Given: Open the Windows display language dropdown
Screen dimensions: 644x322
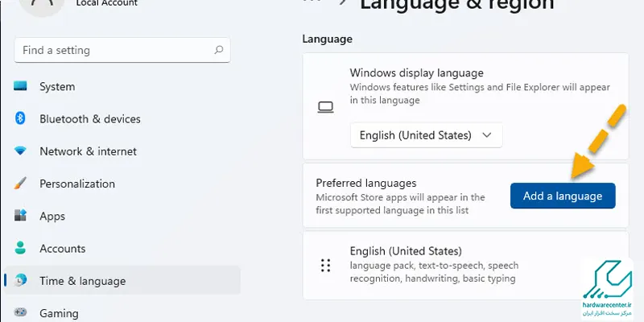Looking at the screenshot, I should point(427,135).
